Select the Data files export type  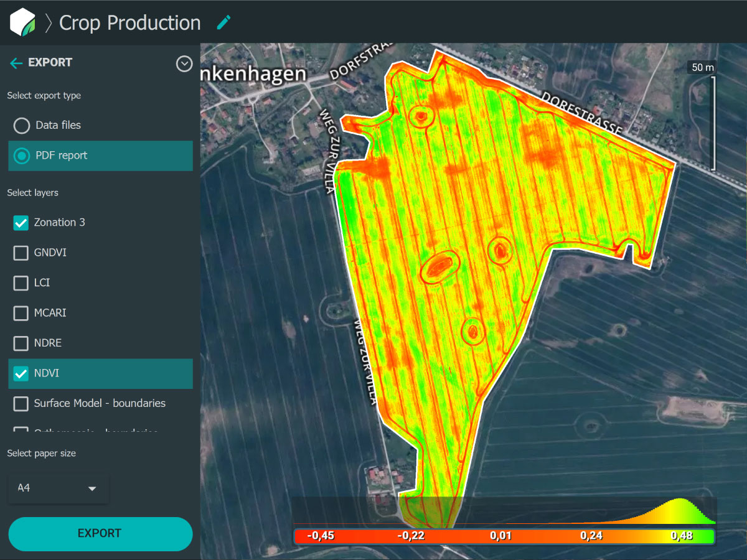pyautogui.click(x=22, y=126)
